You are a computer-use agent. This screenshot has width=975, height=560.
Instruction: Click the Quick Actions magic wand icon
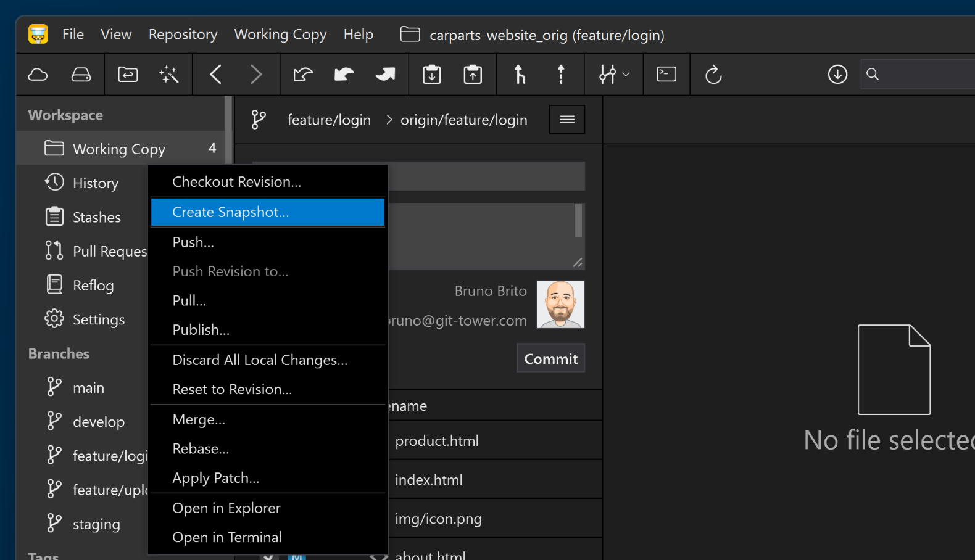coord(168,75)
